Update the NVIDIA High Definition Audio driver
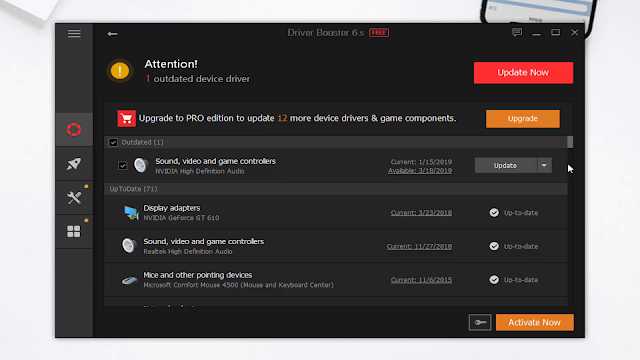The height and width of the screenshot is (360, 640). (505, 165)
